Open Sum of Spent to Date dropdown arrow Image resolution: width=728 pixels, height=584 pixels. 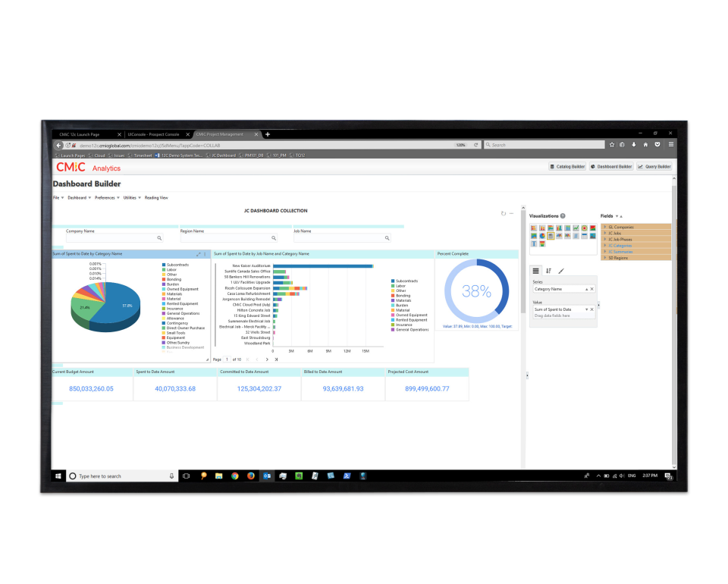pyautogui.click(x=586, y=309)
